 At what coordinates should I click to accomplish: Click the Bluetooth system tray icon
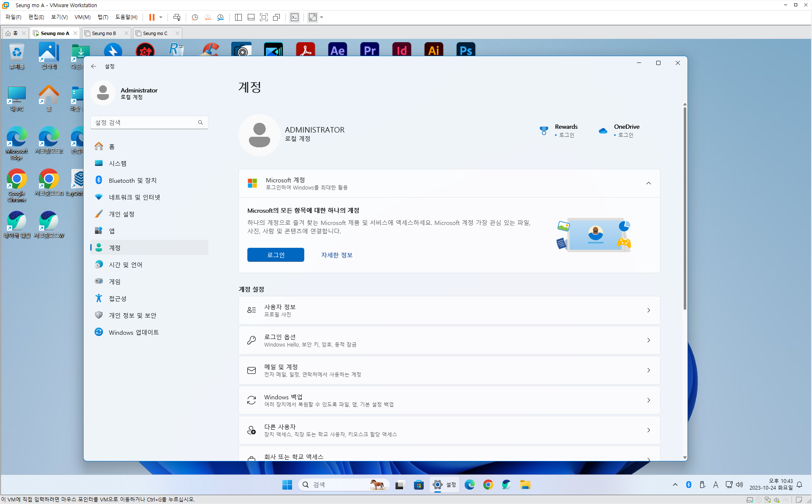688,485
